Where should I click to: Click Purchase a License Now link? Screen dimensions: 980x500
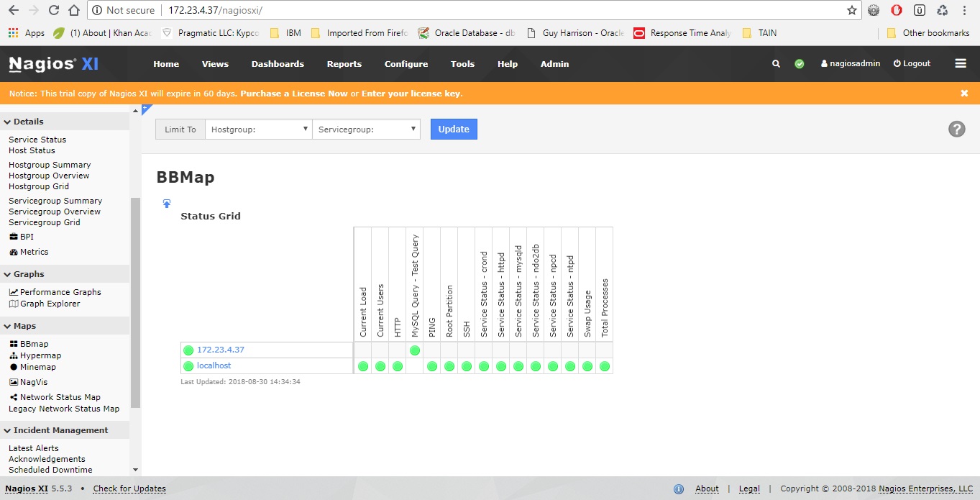point(293,94)
